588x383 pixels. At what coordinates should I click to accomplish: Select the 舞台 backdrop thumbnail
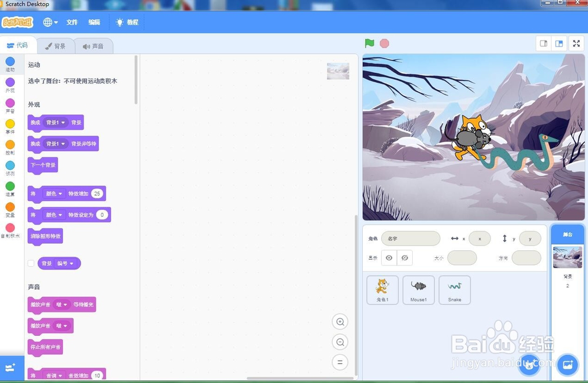(x=567, y=257)
